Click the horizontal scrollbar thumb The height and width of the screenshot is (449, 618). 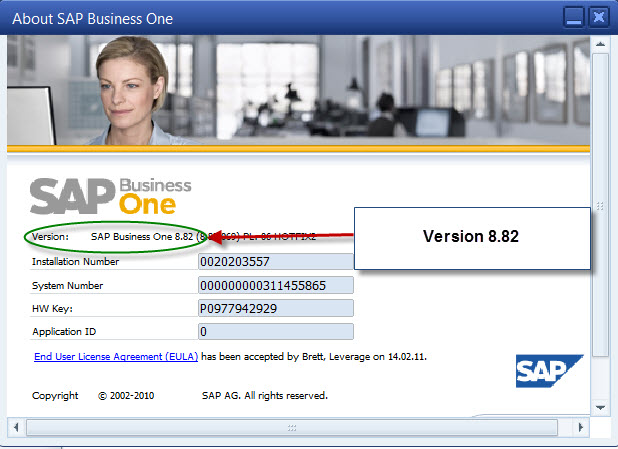(292, 427)
